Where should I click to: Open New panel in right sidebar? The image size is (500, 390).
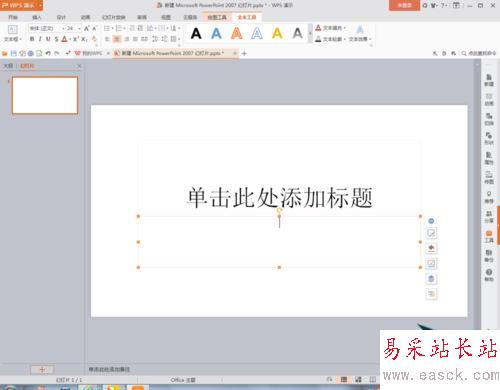[489, 80]
